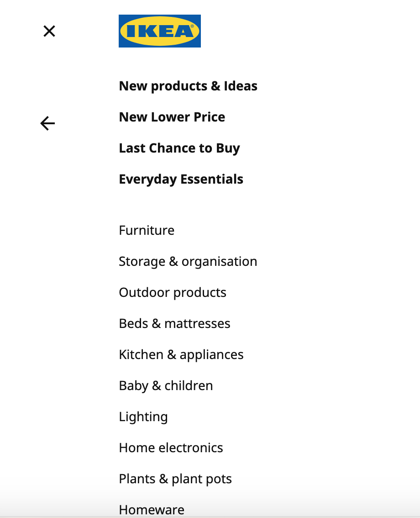
Task: Dismiss the navigation panel via close icon
Action: pyautogui.click(x=49, y=31)
